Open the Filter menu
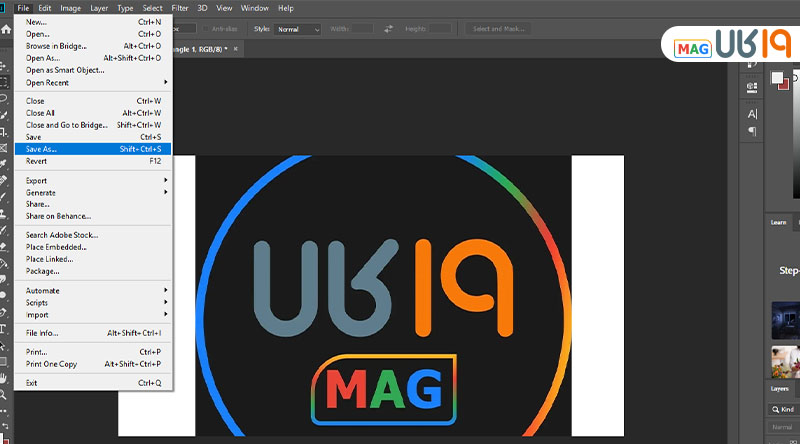 click(180, 8)
